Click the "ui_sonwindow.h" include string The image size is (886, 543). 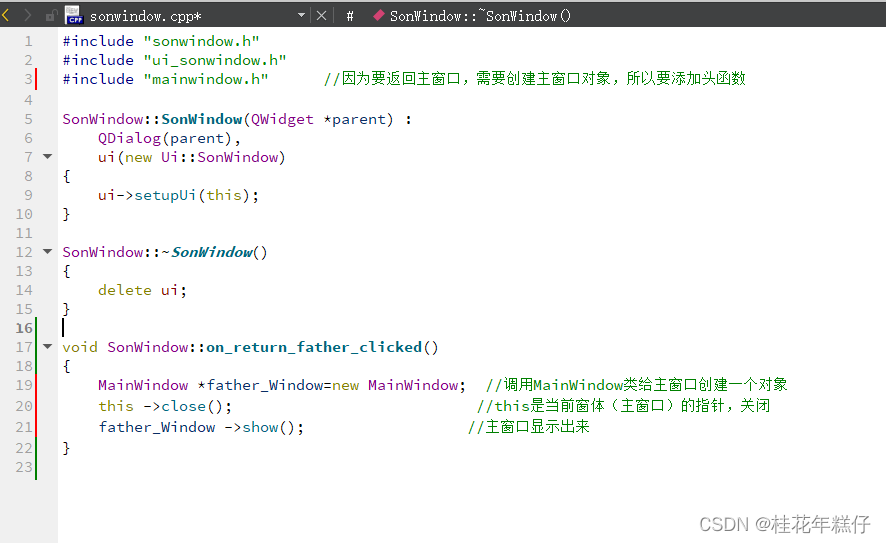[x=215, y=60]
